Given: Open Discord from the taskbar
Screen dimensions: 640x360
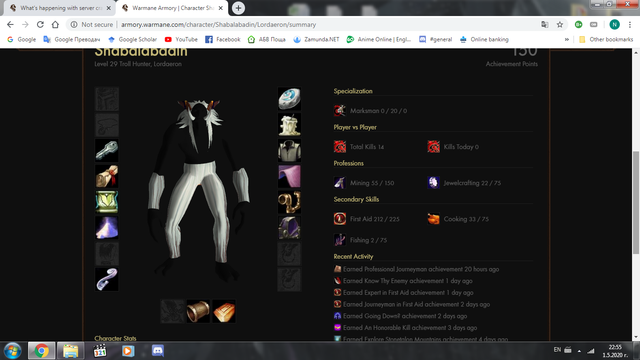Looking at the screenshot, I should coord(158,351).
